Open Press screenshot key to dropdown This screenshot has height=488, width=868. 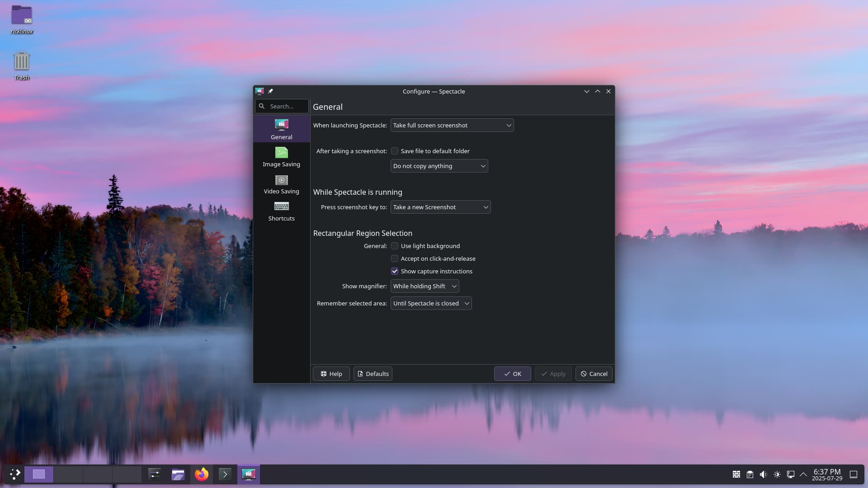pos(440,207)
